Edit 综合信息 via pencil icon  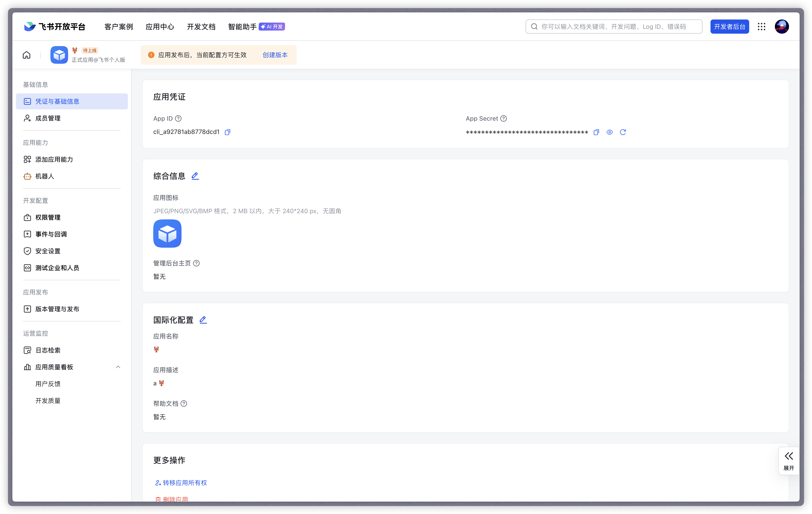195,176
